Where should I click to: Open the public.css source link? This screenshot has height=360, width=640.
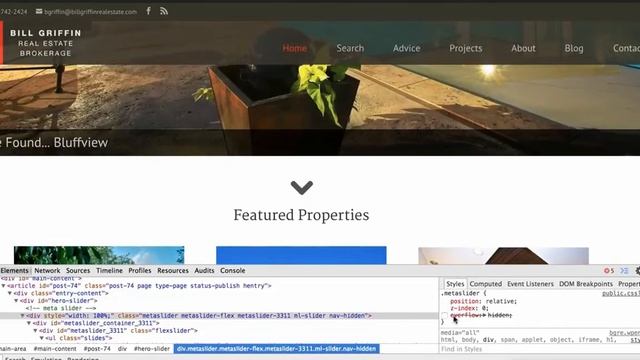[x=620, y=293]
